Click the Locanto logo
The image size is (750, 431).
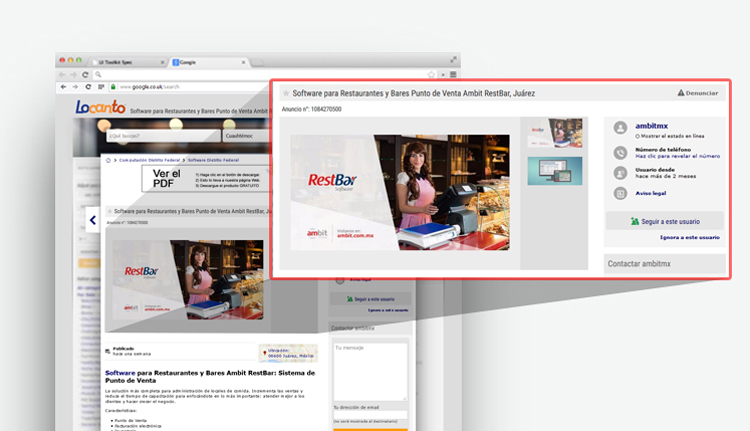[100, 107]
